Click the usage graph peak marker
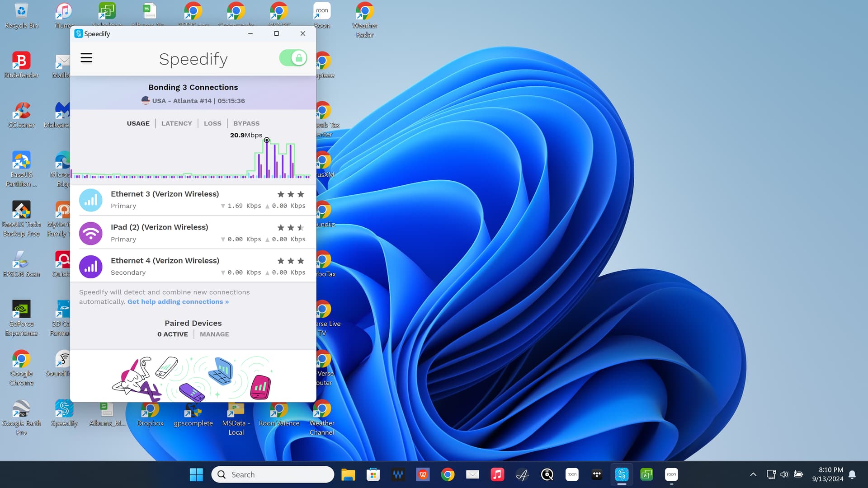 pos(267,140)
